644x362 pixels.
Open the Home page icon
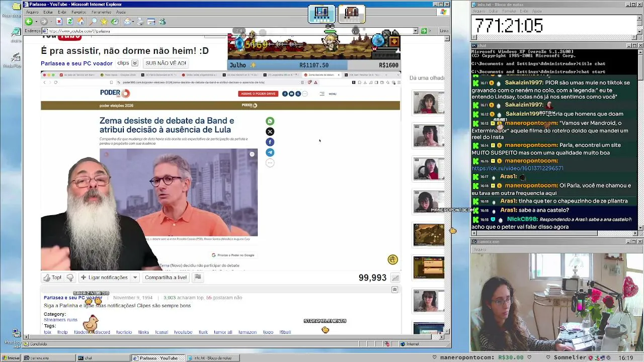80,22
